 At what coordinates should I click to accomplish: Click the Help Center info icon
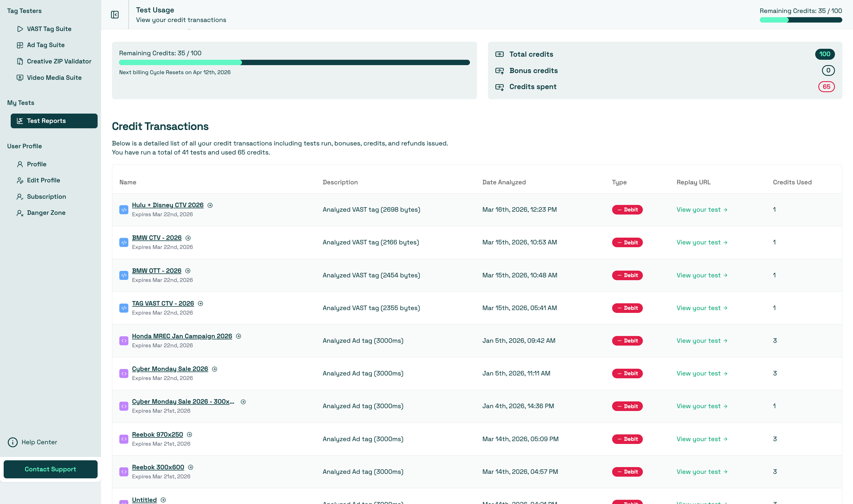13,442
